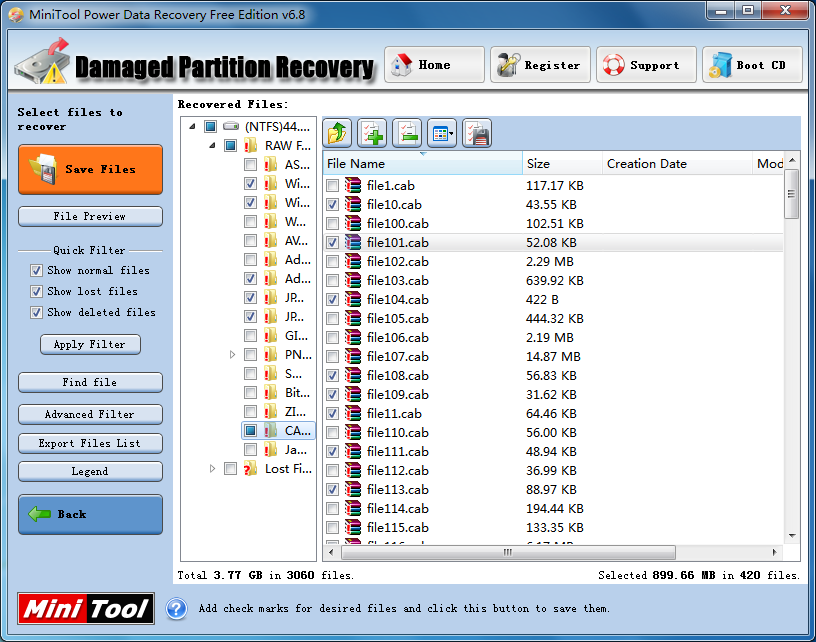Viewport: 816px width, 642px height.
Task: Click the scroll right arrow of file list
Action: point(774,552)
